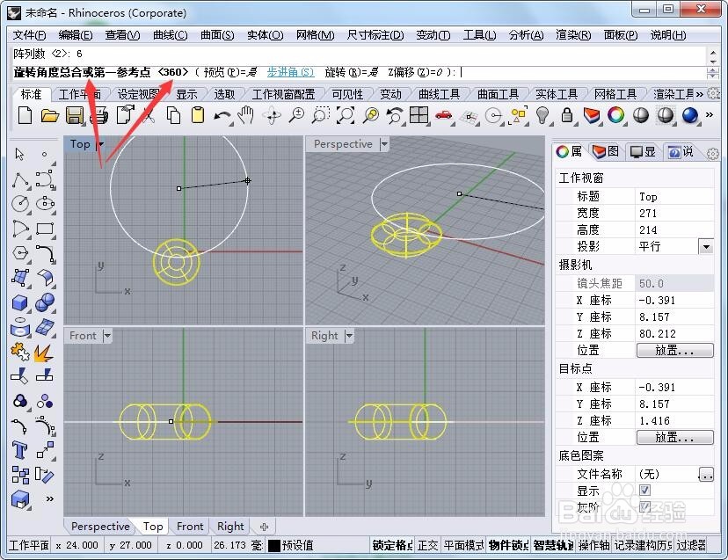Open the Right viewport dropdown arrow
This screenshot has width=728, height=560.
[x=349, y=336]
